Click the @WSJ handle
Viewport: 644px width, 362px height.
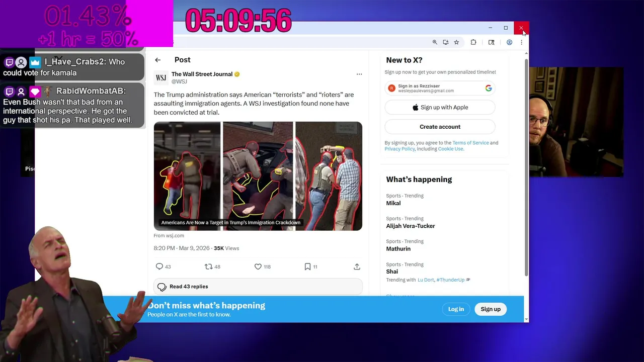click(x=179, y=81)
